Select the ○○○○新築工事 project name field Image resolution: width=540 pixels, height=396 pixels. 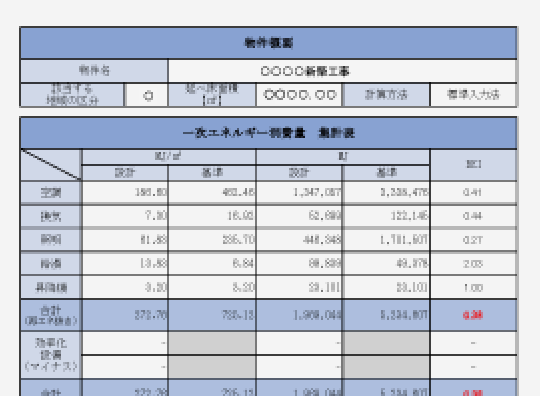(x=342, y=71)
